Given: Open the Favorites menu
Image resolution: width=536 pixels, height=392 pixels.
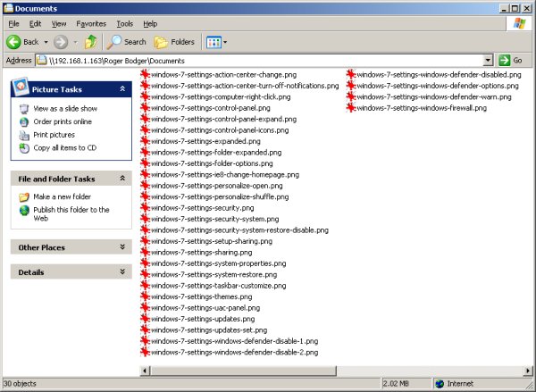Looking at the screenshot, I should [90, 23].
